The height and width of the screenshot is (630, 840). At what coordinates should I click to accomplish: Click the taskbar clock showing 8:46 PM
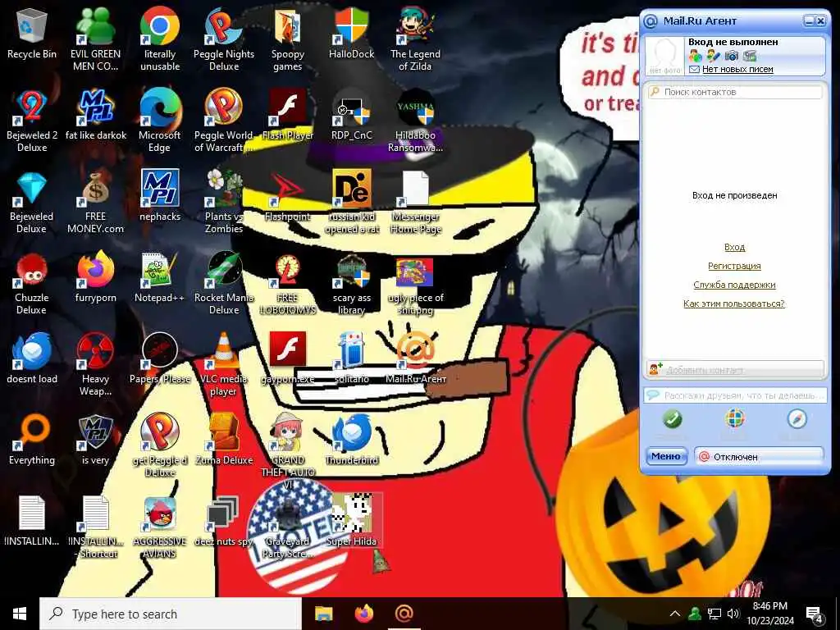[x=769, y=614]
